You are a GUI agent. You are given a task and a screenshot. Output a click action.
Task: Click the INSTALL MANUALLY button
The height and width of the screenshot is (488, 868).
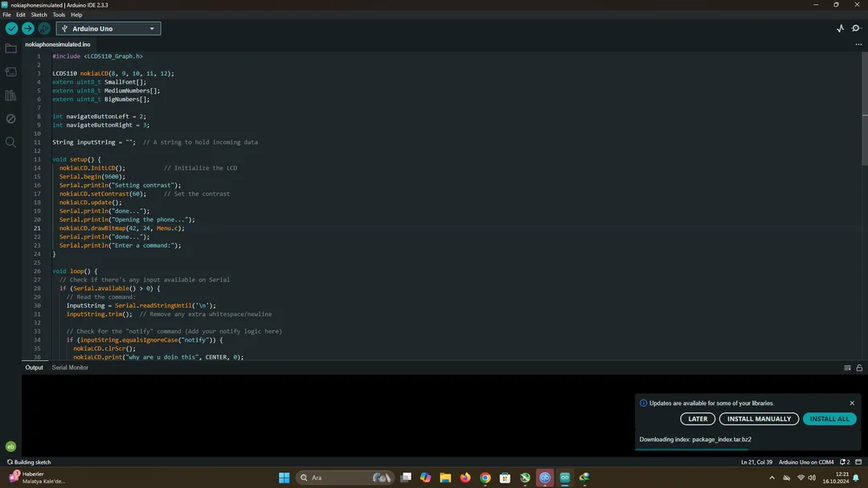(759, 419)
